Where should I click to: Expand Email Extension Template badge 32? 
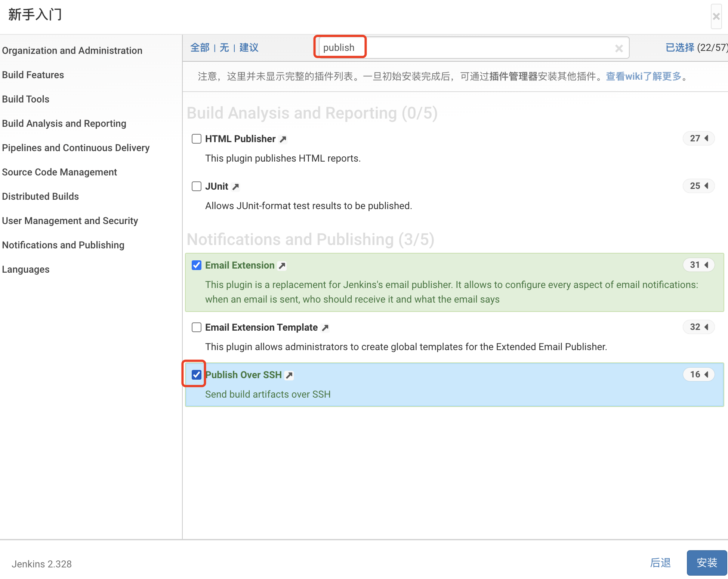(699, 327)
